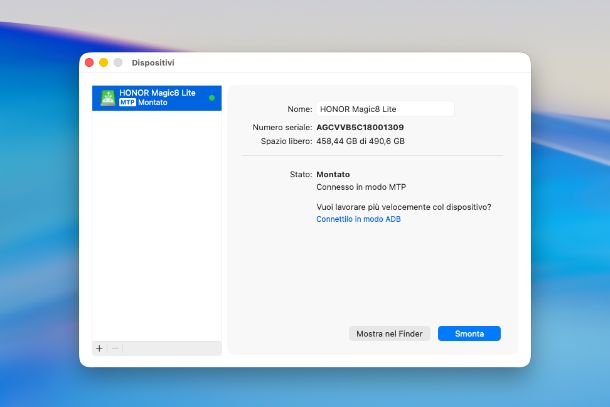Screen dimensions: 610x407
Task: Unmount the device with the Smonta button
Action: coord(469,334)
